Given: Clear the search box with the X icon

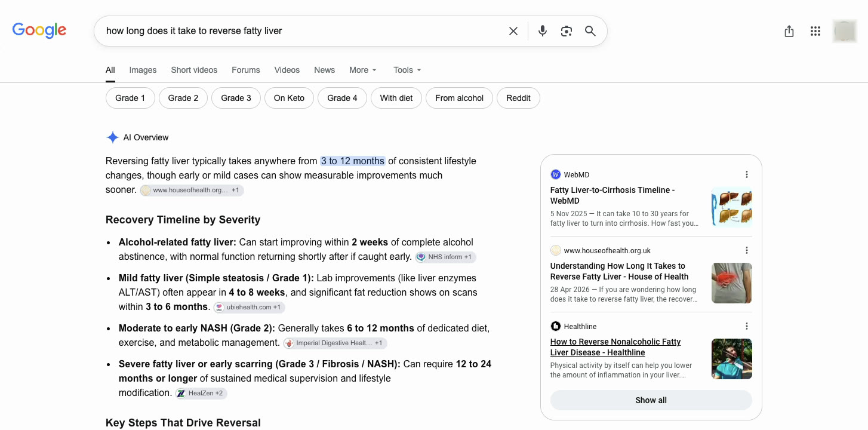Looking at the screenshot, I should (513, 31).
